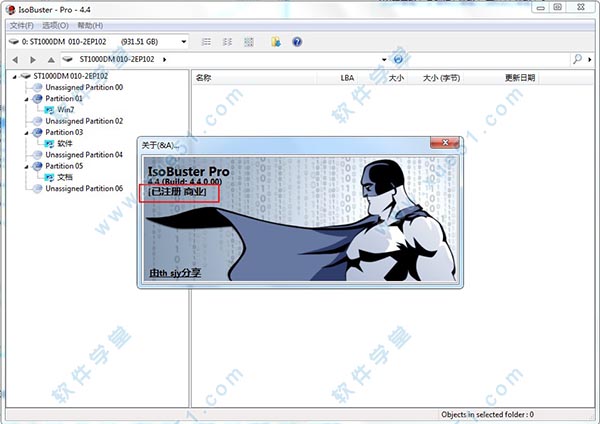The image size is (600, 424).
Task: Open the drive selection dropdown
Action: tap(184, 41)
